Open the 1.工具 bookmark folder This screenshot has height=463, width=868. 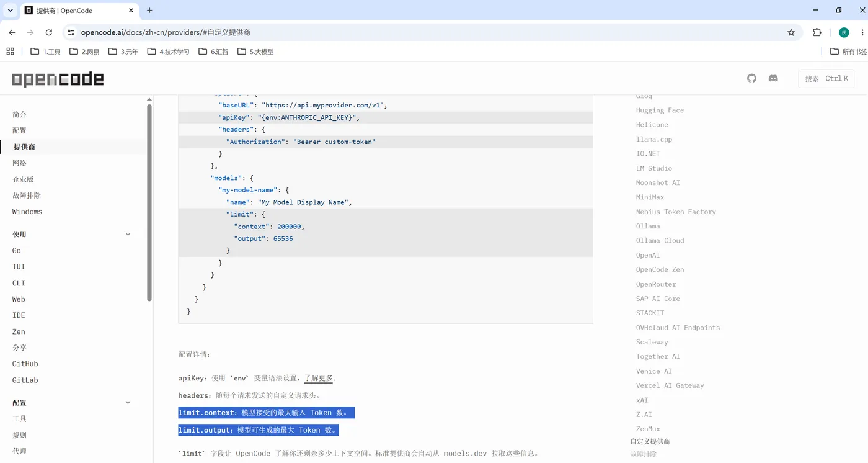[x=45, y=52]
